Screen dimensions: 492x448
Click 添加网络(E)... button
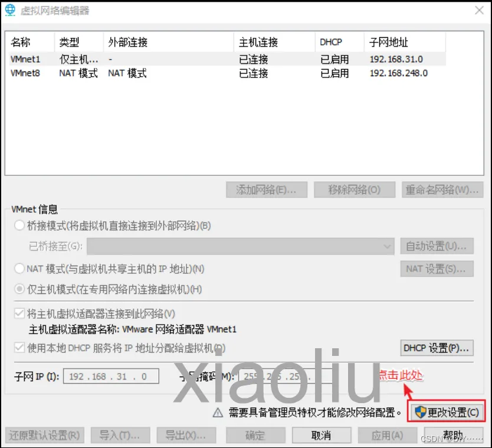267,189
